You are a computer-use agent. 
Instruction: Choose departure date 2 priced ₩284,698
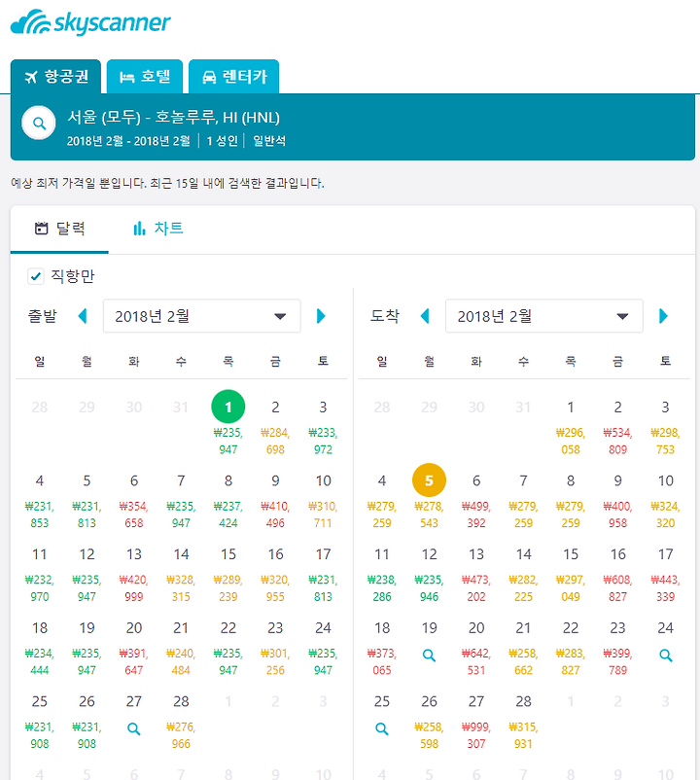tap(275, 428)
